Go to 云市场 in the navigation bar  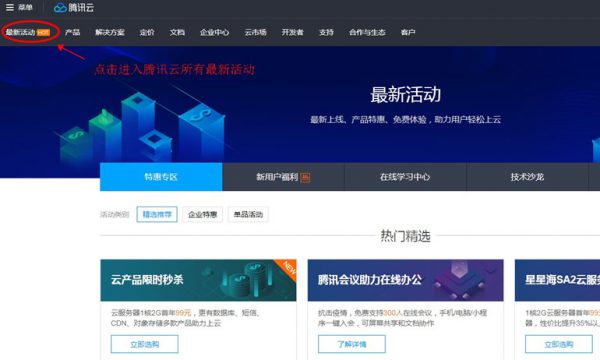[255, 33]
